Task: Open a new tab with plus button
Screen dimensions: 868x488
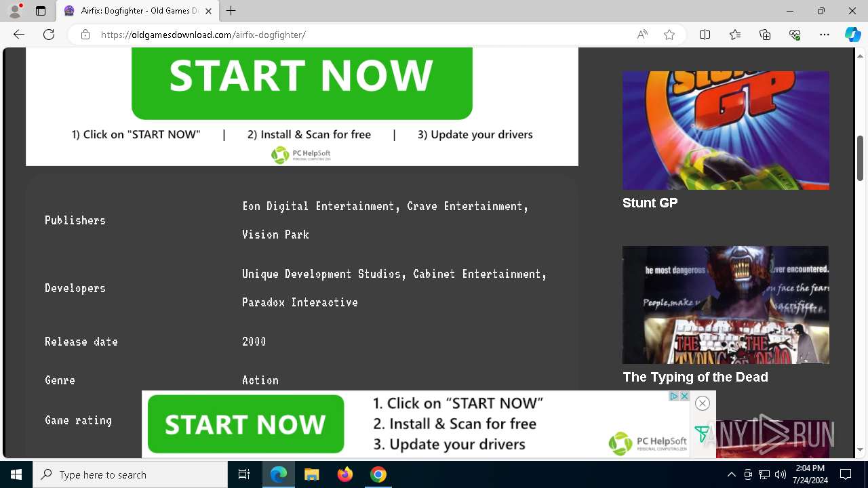Action: (231, 11)
